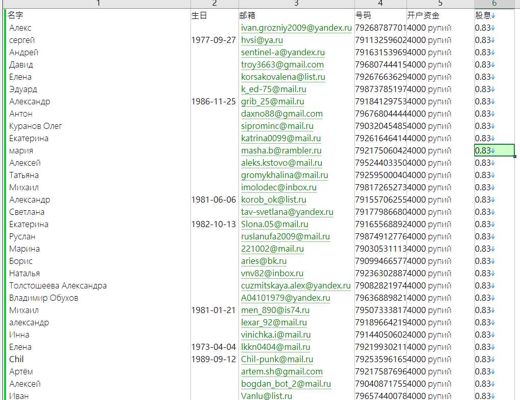
Task: Open the email link men_890@is74.ru
Action: click(x=275, y=310)
